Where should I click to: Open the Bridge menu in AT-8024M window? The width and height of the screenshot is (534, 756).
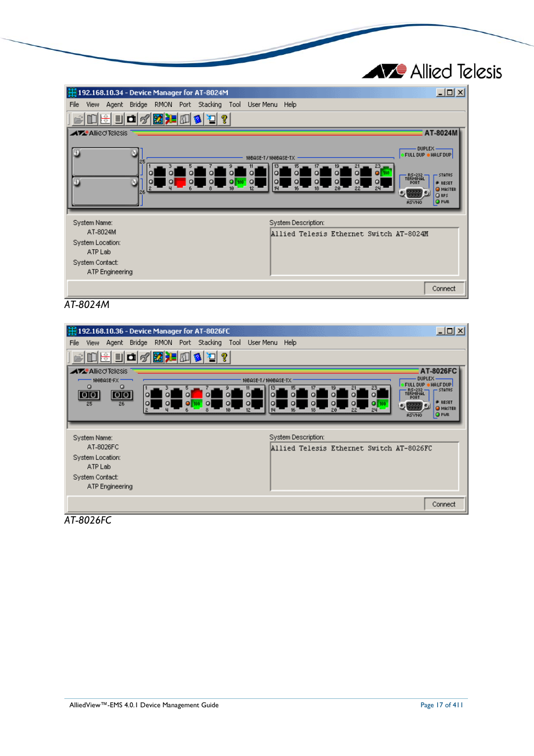(x=139, y=105)
